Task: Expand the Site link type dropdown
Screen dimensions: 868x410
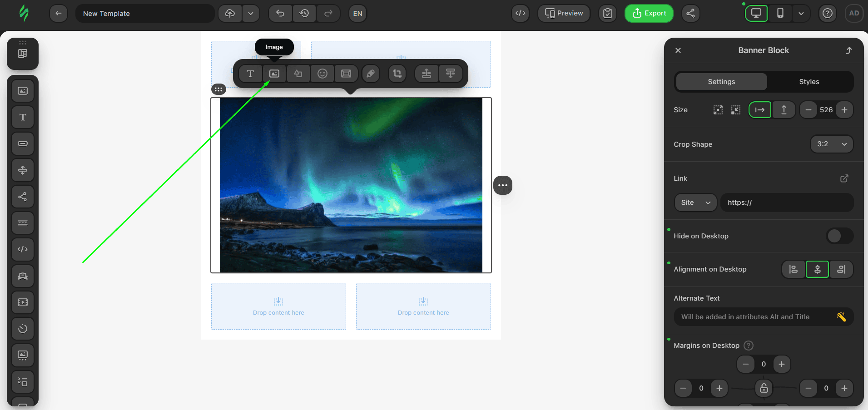Action: pyautogui.click(x=695, y=203)
